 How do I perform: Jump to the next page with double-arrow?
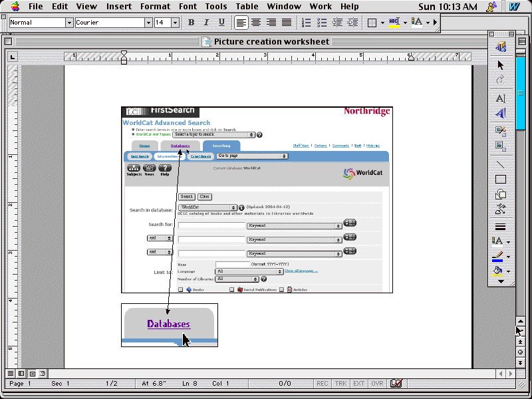(x=520, y=363)
